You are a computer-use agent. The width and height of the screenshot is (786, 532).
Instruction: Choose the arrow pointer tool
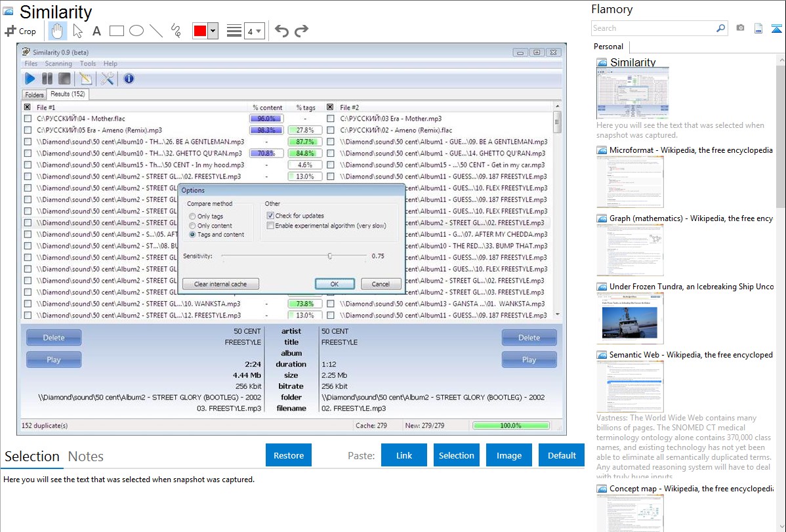pyautogui.click(x=77, y=31)
